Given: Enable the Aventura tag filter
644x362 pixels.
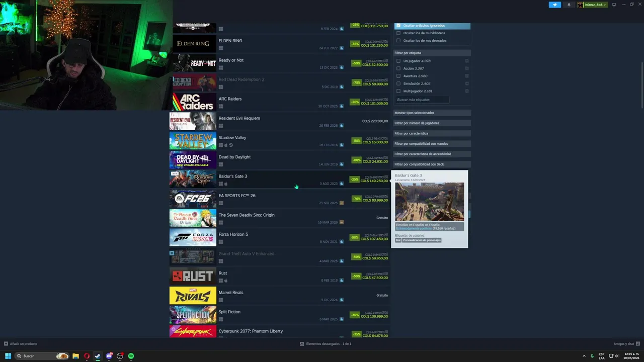Looking at the screenshot, I should click(398, 76).
